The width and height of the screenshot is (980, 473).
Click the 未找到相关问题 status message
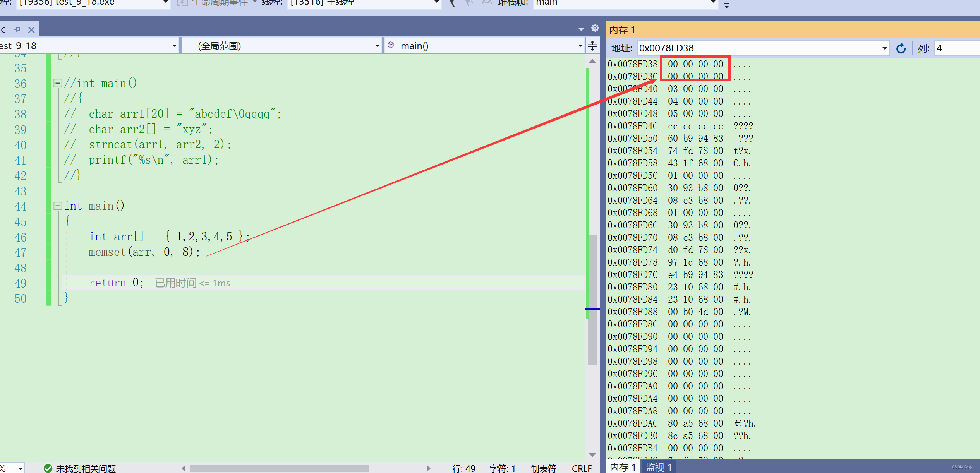click(86, 468)
